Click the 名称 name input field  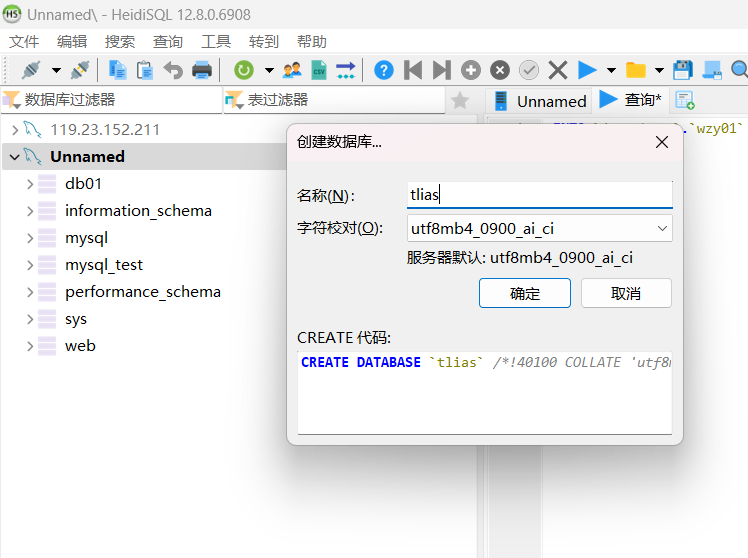540,195
